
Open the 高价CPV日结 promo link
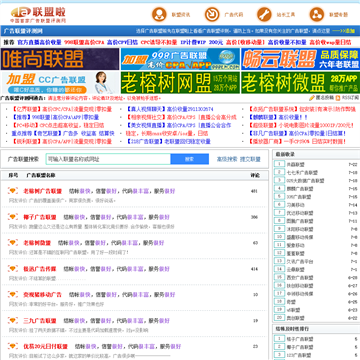pyautogui.click(x=122, y=42)
